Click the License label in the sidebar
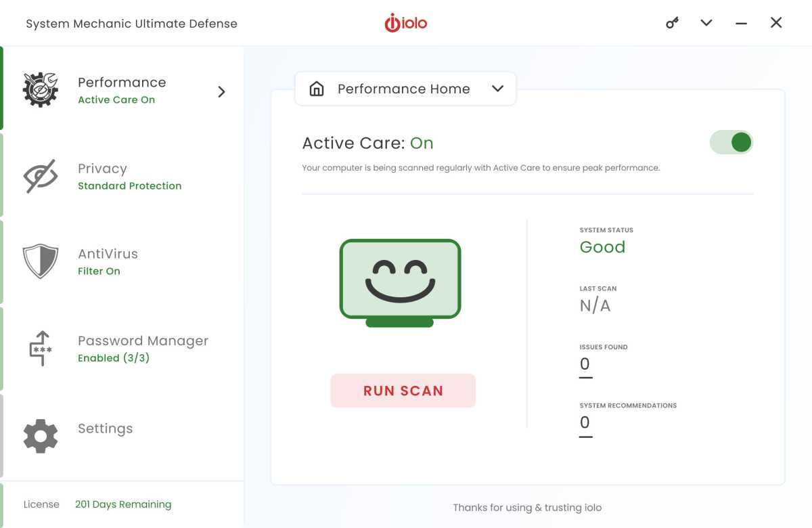This screenshot has height=528, width=812. click(x=41, y=504)
